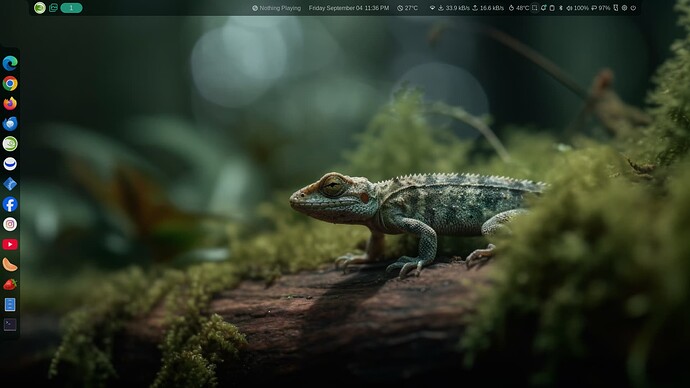Click the 27°C weather indicator
The height and width of the screenshot is (388, 690).
click(407, 8)
